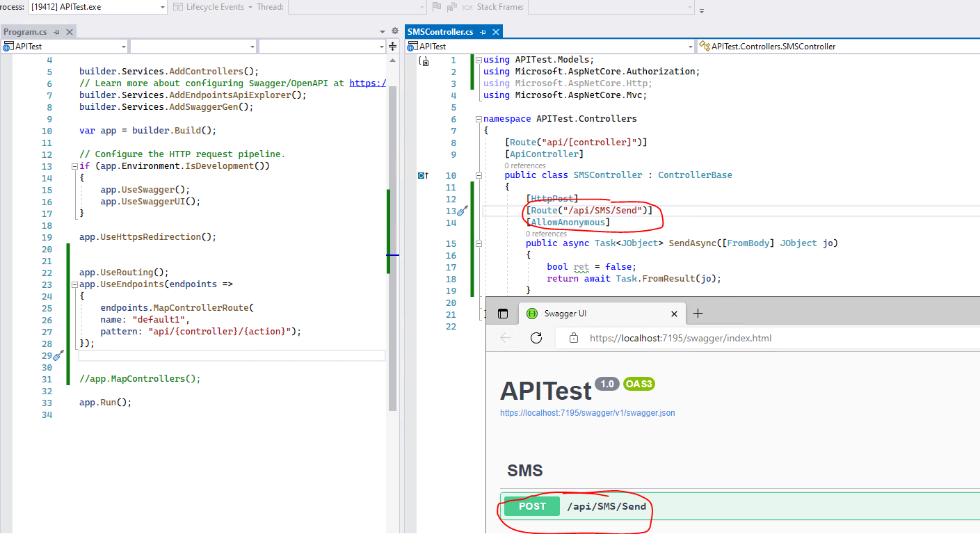Pin the Program.cs tab

(57, 32)
